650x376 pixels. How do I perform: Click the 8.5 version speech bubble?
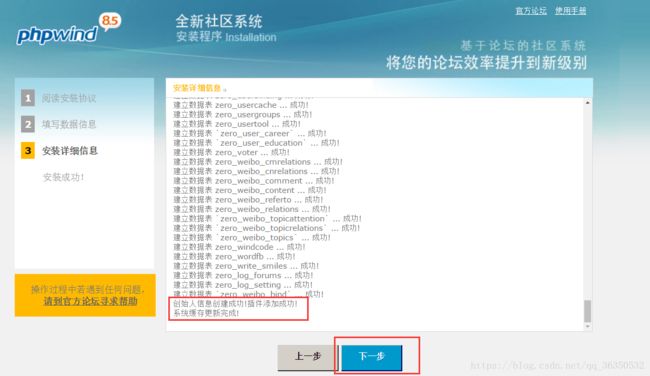(110, 21)
